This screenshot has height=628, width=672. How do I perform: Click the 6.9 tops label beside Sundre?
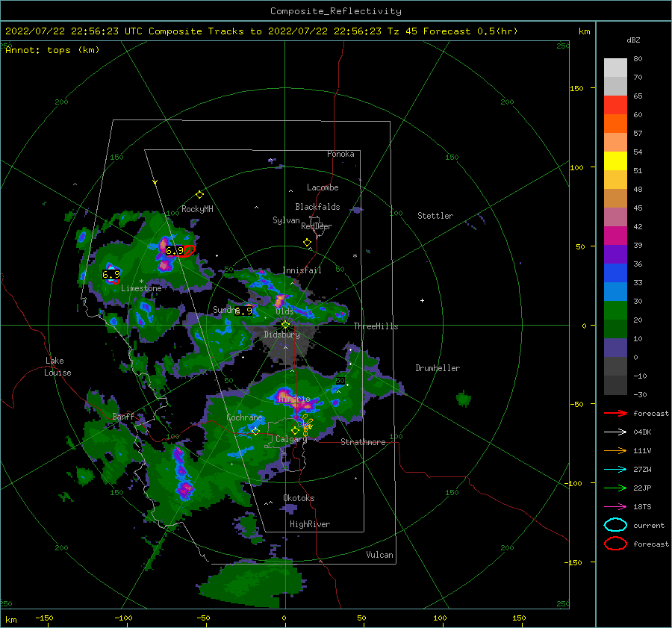243,311
